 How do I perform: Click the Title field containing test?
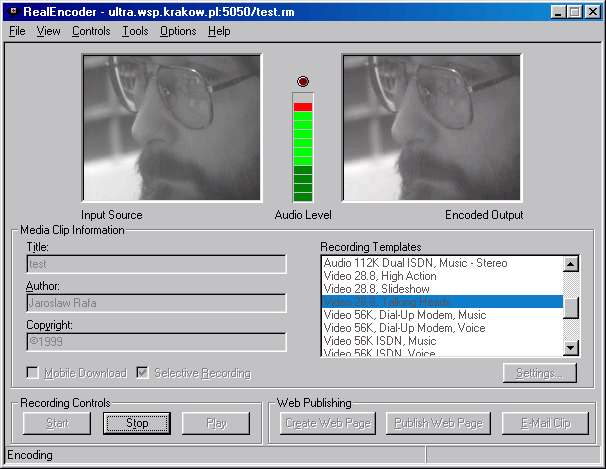pyautogui.click(x=157, y=264)
